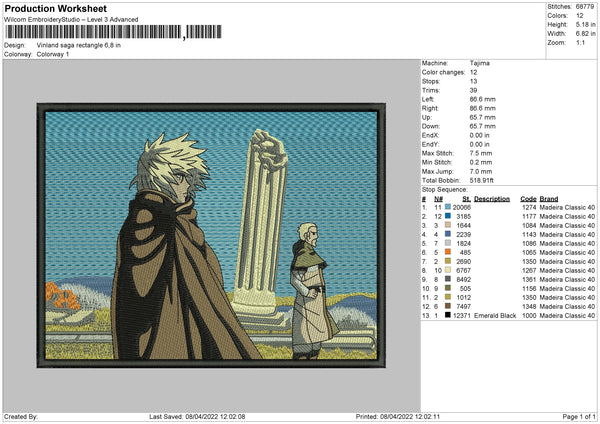This screenshot has height=424, width=600.
Task: Click the Brand column header
Action: pyautogui.click(x=549, y=199)
